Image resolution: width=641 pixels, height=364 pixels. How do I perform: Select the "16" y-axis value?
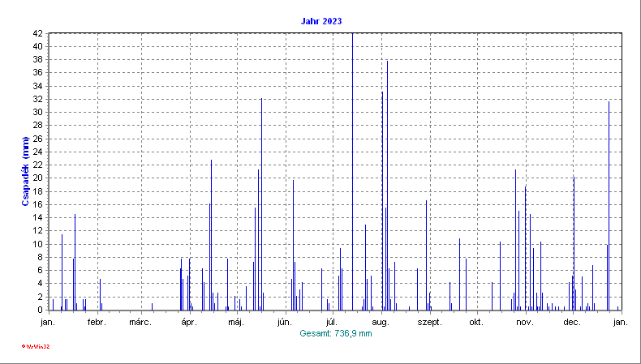point(38,204)
